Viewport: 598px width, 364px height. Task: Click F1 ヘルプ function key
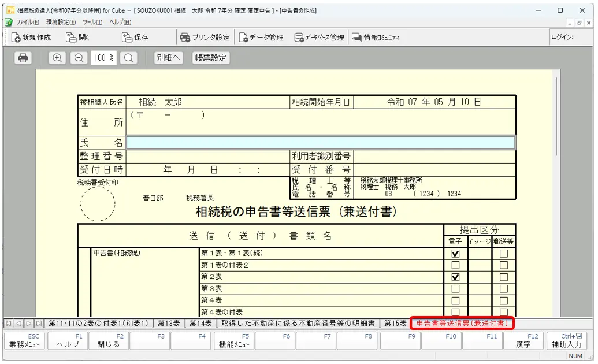click(68, 341)
